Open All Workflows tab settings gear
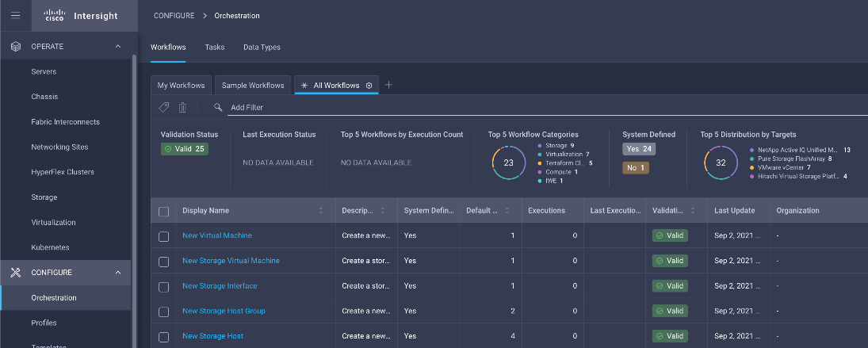868x348 pixels. click(369, 85)
